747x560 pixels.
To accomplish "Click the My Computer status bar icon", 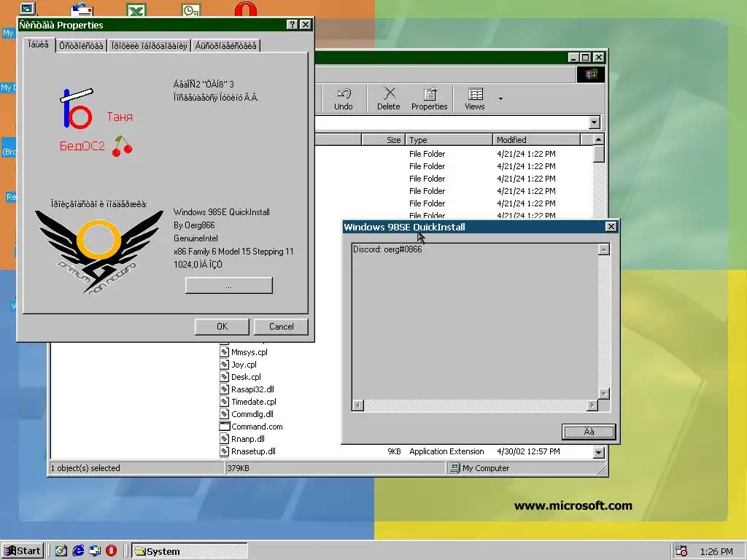I will pyautogui.click(x=455, y=468).
